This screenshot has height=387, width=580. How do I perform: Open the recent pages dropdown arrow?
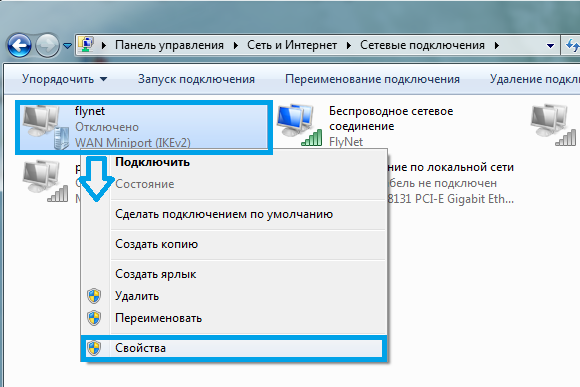[67, 46]
